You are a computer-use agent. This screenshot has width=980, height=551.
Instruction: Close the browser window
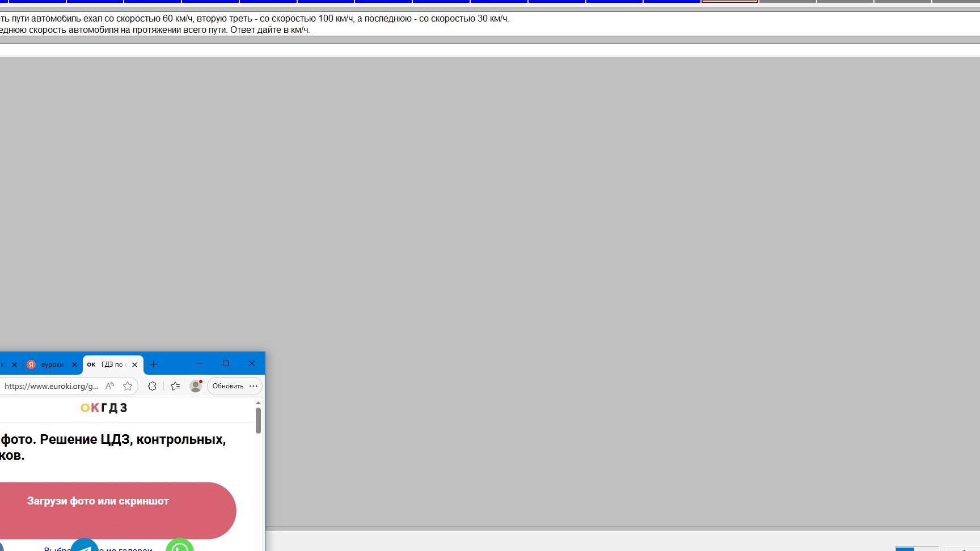tap(252, 363)
